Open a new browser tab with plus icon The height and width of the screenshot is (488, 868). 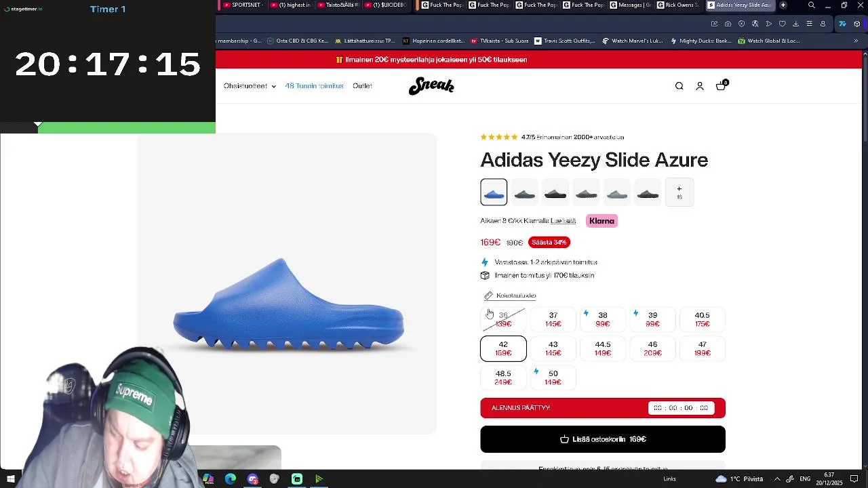(x=783, y=5)
